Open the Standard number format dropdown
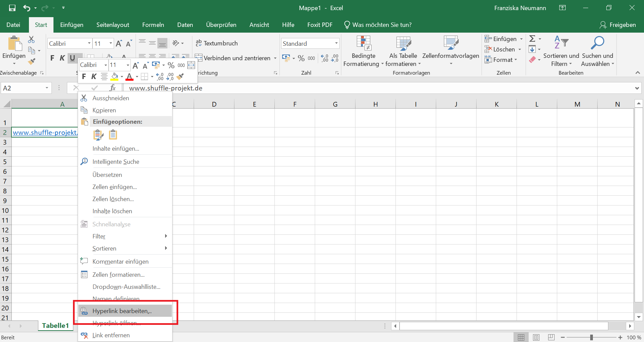Viewport: 644px width, 342px height. point(336,43)
